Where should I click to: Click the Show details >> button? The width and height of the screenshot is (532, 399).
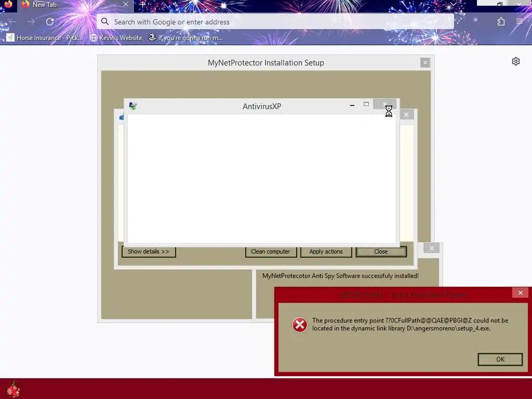coord(149,251)
